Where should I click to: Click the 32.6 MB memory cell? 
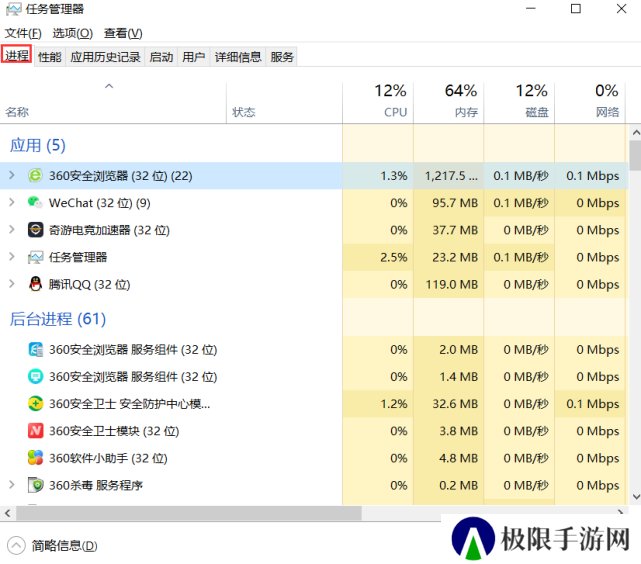(448, 404)
